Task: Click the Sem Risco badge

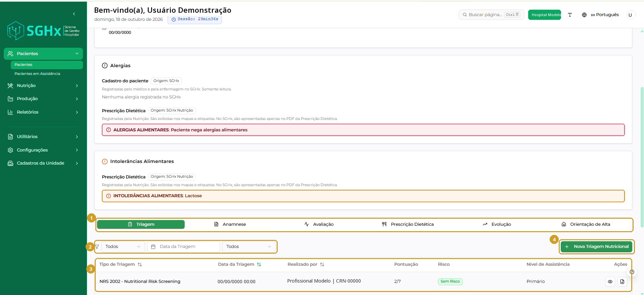Action: point(450,282)
